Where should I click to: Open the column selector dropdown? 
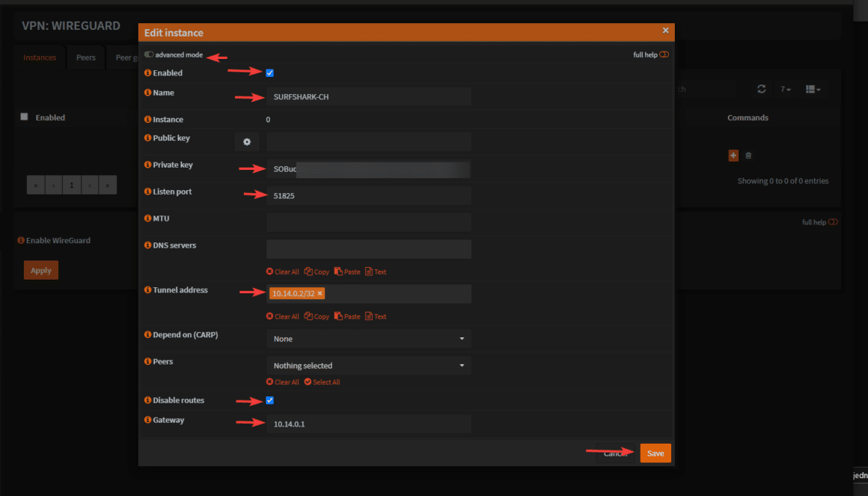pyautogui.click(x=813, y=89)
